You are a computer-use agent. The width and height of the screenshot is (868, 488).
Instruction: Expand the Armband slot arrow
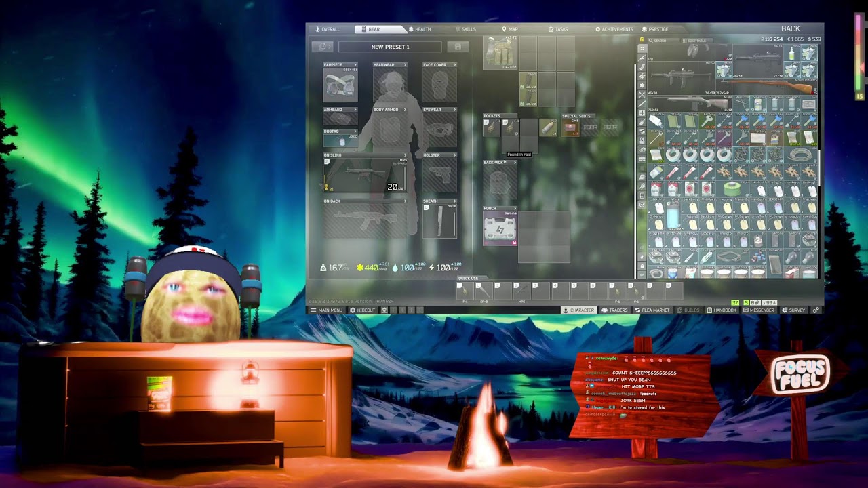coord(355,110)
